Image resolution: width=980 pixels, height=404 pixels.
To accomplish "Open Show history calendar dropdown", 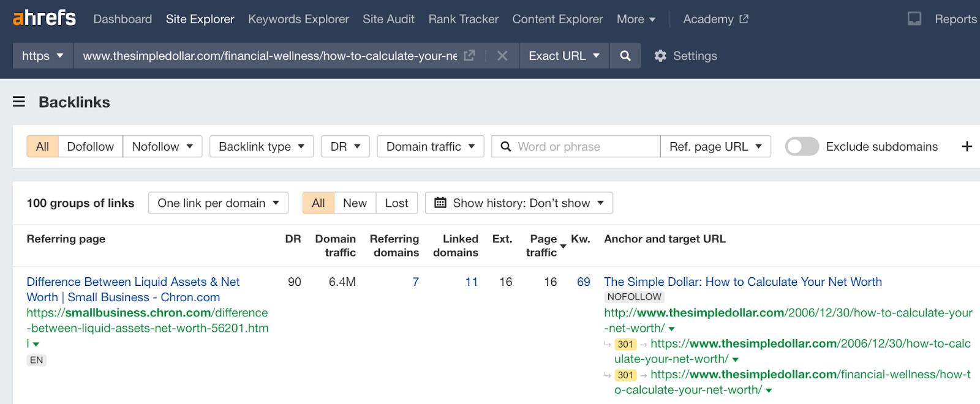I will (519, 203).
